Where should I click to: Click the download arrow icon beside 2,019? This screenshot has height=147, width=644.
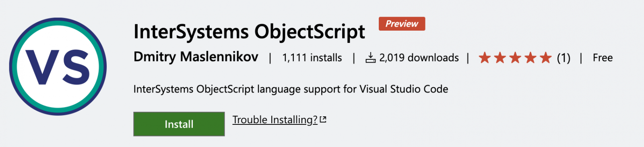click(370, 58)
